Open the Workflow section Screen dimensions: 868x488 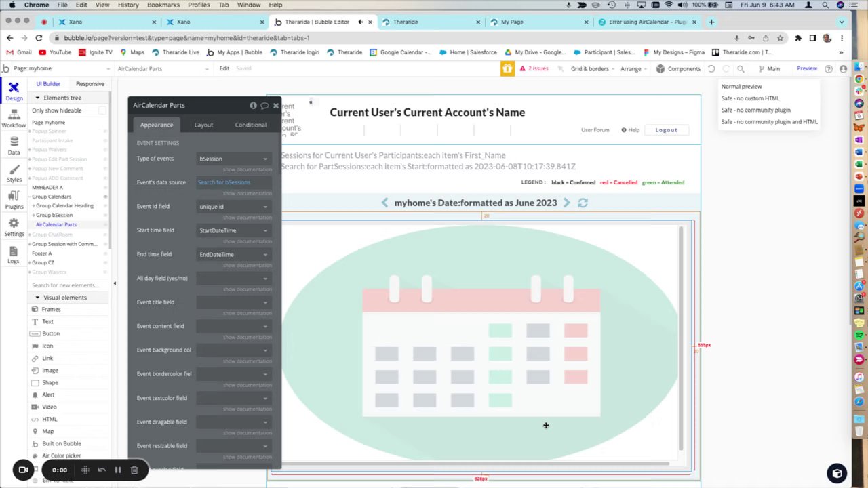(x=14, y=119)
